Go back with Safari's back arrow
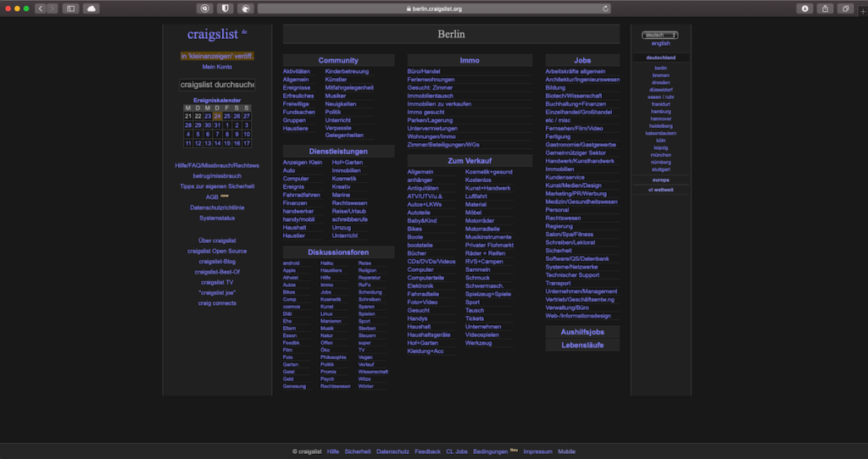Viewport: 868px width, 459px height. [41, 8]
